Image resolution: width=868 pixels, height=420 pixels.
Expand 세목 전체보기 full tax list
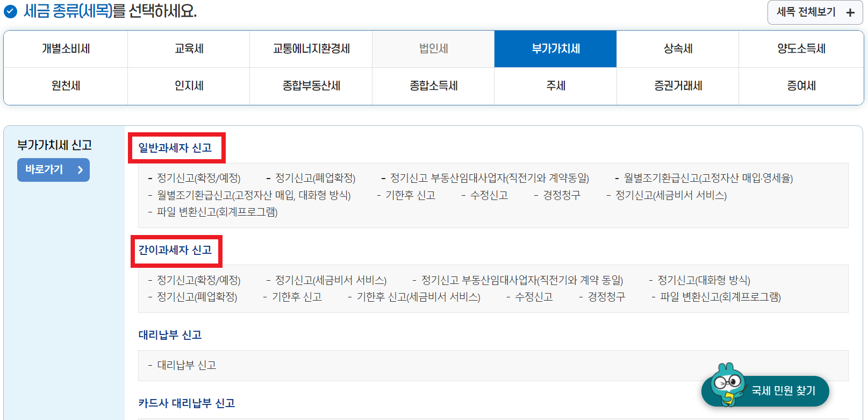click(815, 12)
